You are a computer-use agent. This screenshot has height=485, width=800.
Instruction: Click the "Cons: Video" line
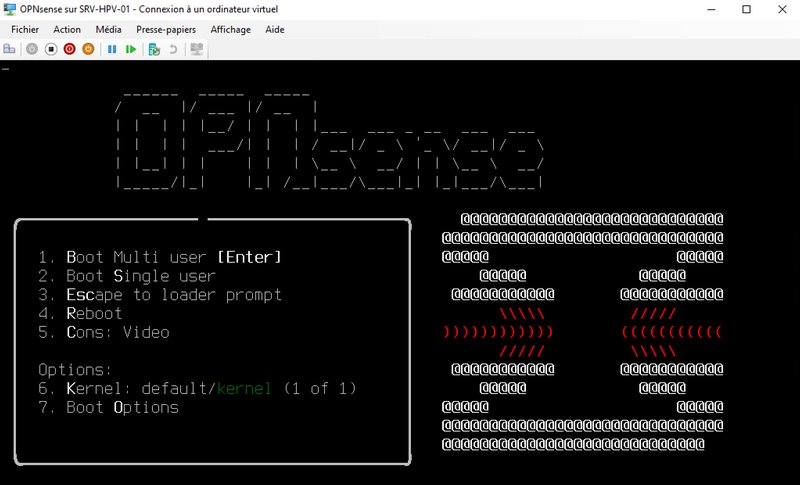pyautogui.click(x=104, y=333)
